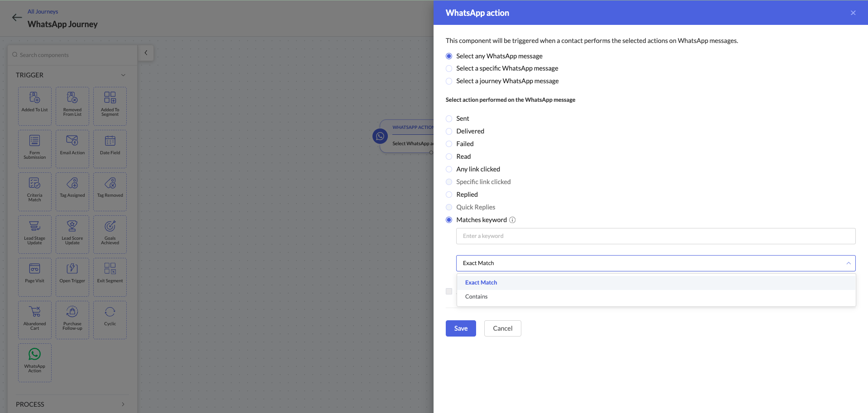Focus the Enter a keyword field

coord(656,236)
